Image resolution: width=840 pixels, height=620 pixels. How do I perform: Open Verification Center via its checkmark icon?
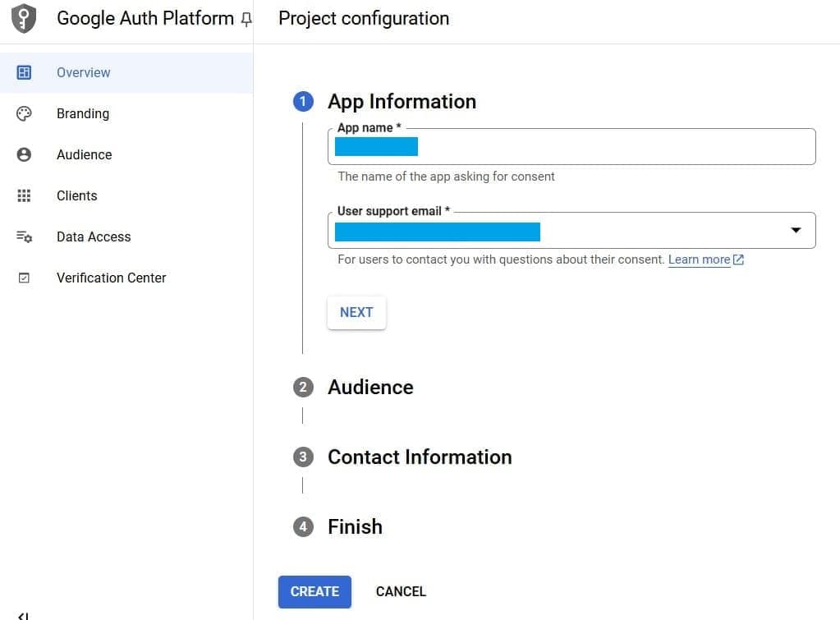[x=24, y=278]
